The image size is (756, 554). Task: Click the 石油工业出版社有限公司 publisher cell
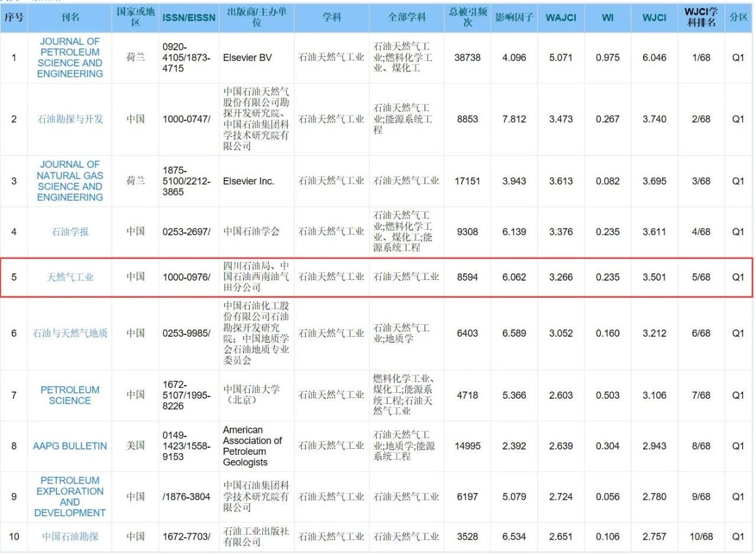pos(256,537)
